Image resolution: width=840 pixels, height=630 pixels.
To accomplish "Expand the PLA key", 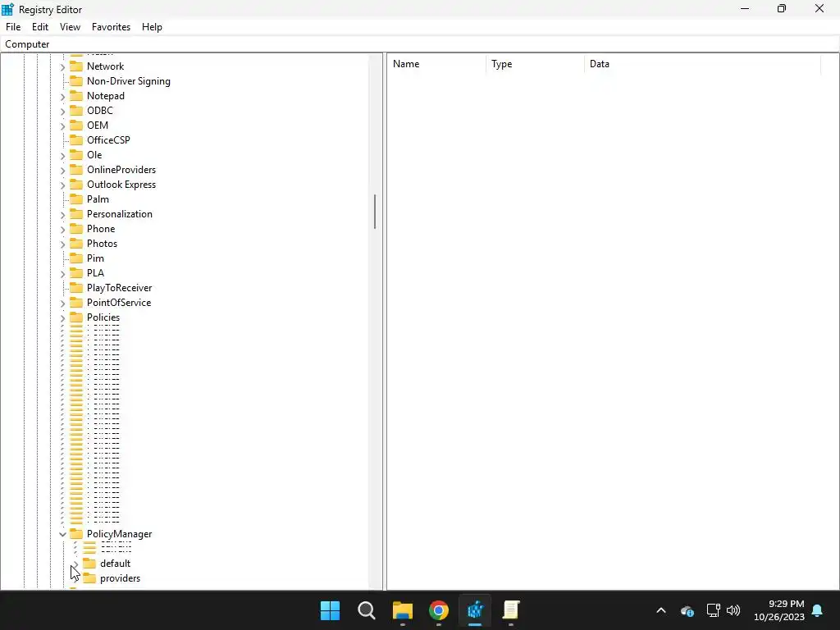I will point(62,273).
